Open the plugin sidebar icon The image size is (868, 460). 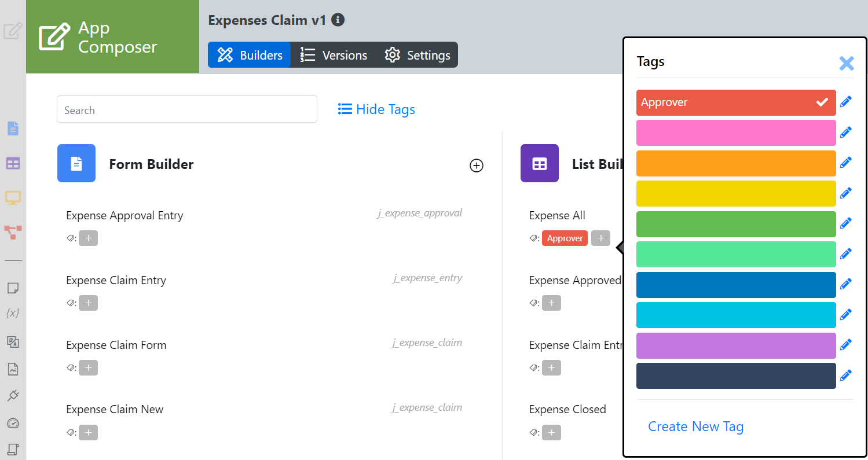(x=13, y=396)
